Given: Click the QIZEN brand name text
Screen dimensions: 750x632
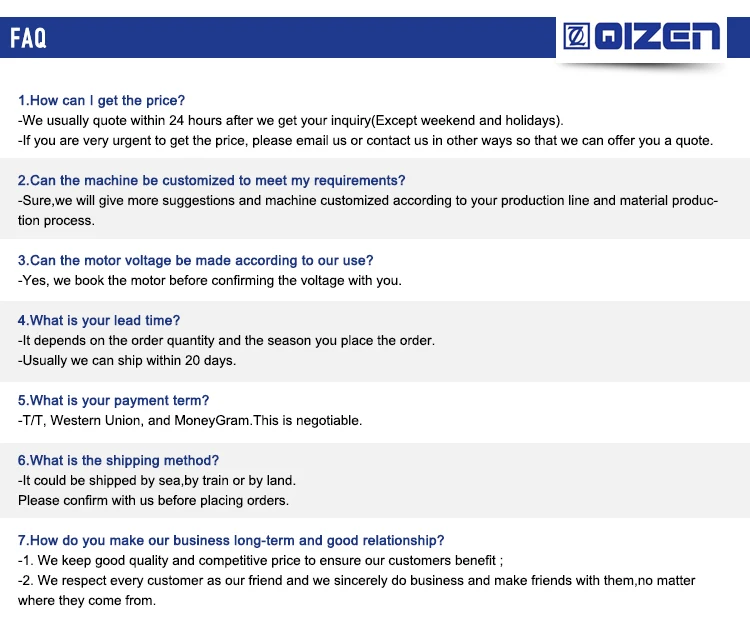Looking at the screenshot, I should pos(657,37).
